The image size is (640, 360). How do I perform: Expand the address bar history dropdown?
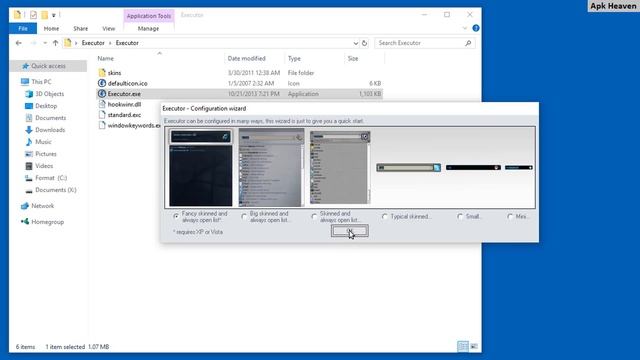click(356, 43)
